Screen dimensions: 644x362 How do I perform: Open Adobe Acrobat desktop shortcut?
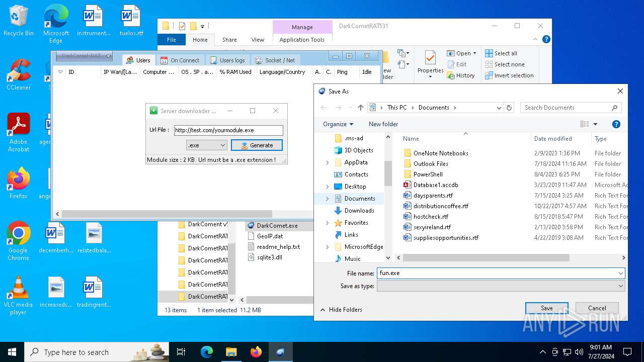19,133
